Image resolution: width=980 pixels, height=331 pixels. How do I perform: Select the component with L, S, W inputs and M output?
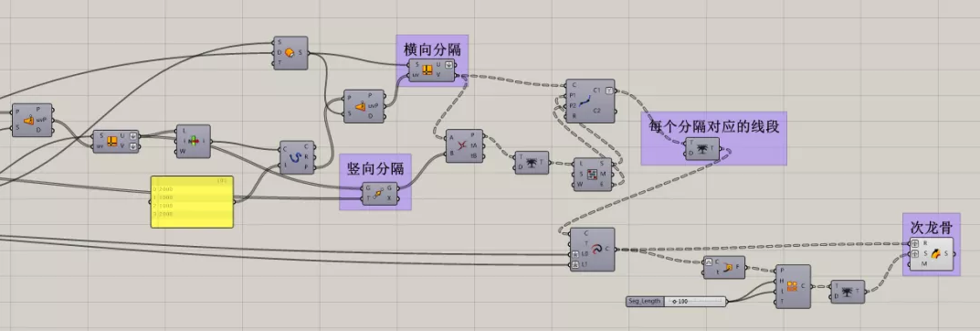tap(593, 174)
